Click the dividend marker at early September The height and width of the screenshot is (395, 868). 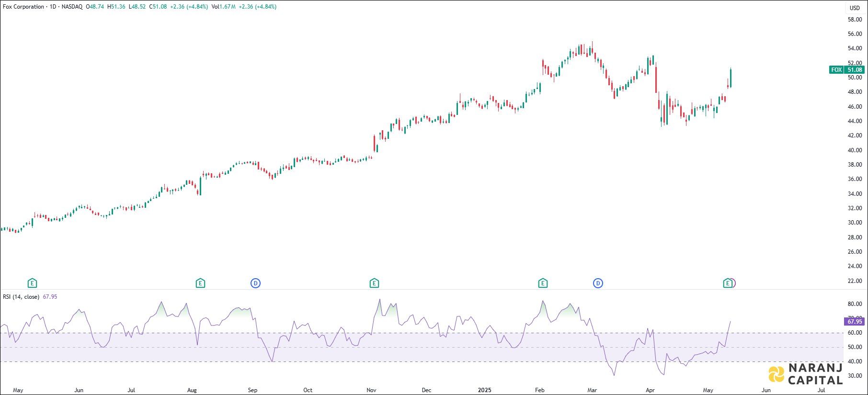click(255, 283)
